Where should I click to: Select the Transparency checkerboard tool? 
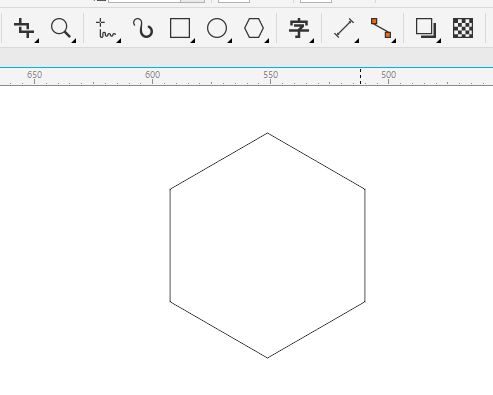pyautogui.click(x=463, y=28)
